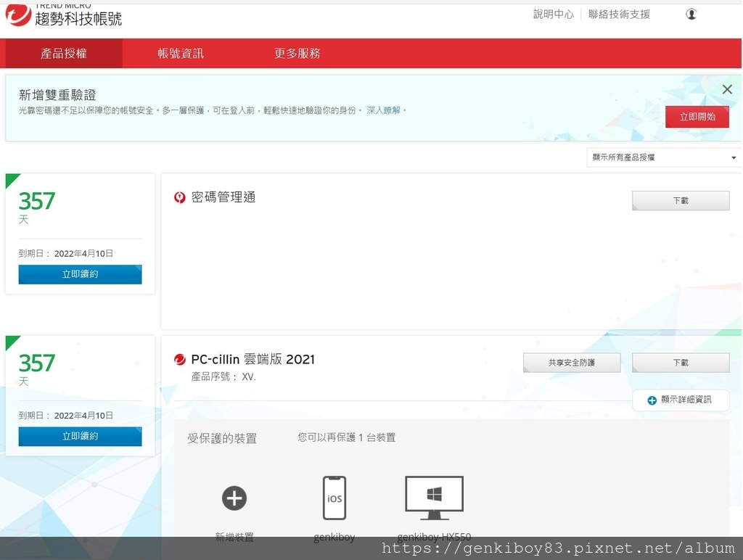Image resolution: width=743 pixels, height=560 pixels.
Task: Click the 到期日 2022年4月10日 text for 密碼管理通
Action: coord(66,253)
